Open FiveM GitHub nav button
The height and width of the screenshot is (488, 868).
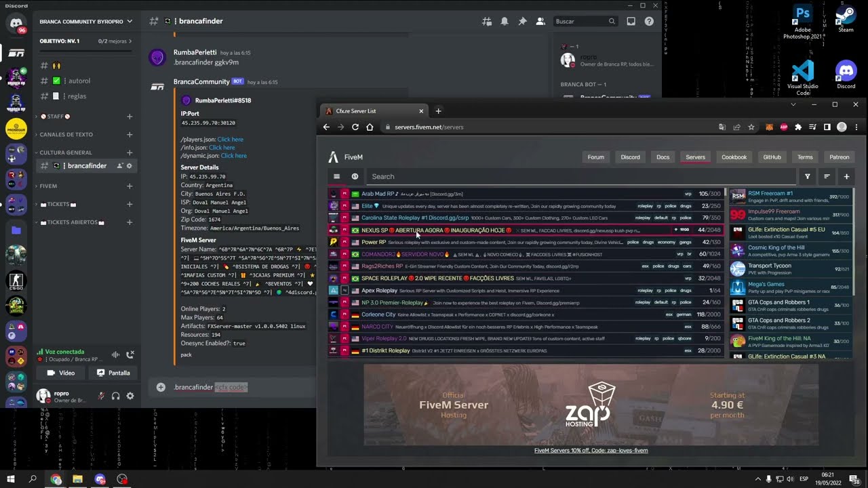coord(772,157)
